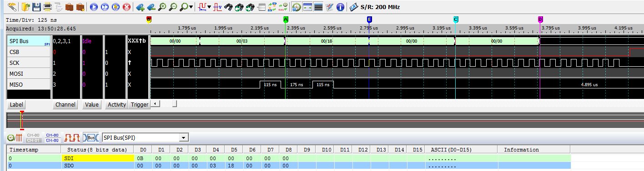
Task: Print the waveform using the printer icon
Action: click(x=47, y=7)
